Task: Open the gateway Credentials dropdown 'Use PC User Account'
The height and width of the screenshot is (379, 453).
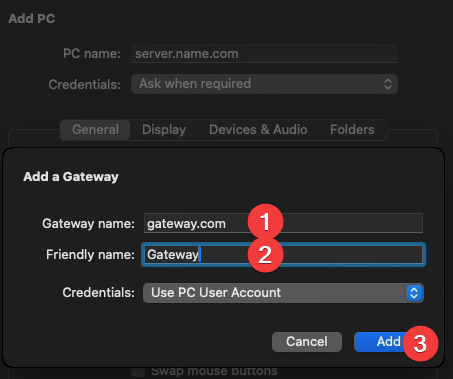Action: click(x=283, y=293)
